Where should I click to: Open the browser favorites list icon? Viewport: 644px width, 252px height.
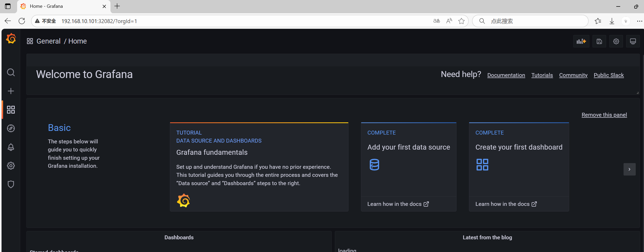[x=598, y=21]
